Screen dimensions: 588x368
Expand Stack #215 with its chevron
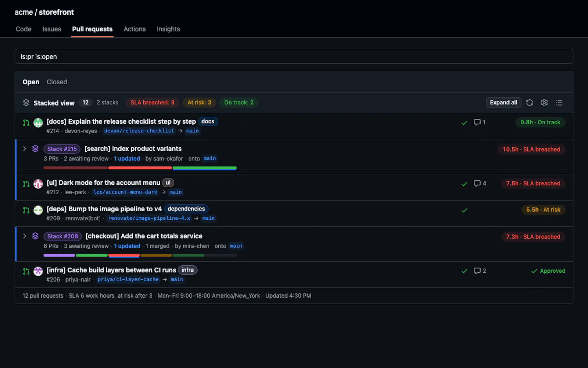25,149
